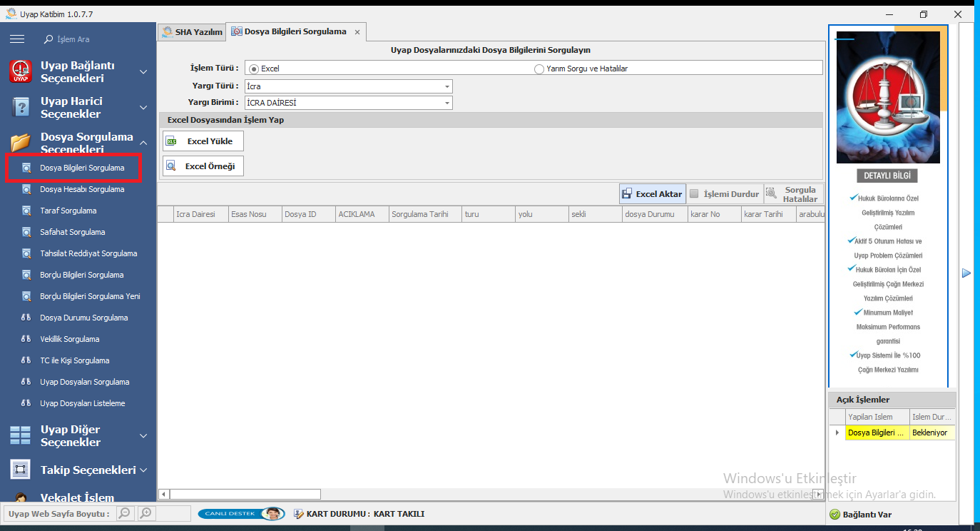
Task: Select the Excel radio button
Action: pyautogui.click(x=254, y=69)
